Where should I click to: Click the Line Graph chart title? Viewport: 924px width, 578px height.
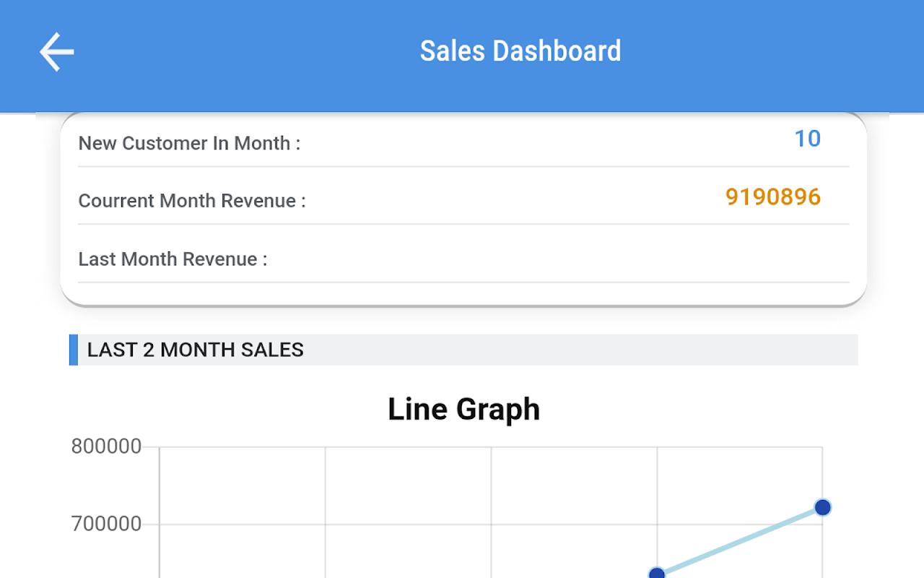tap(463, 409)
